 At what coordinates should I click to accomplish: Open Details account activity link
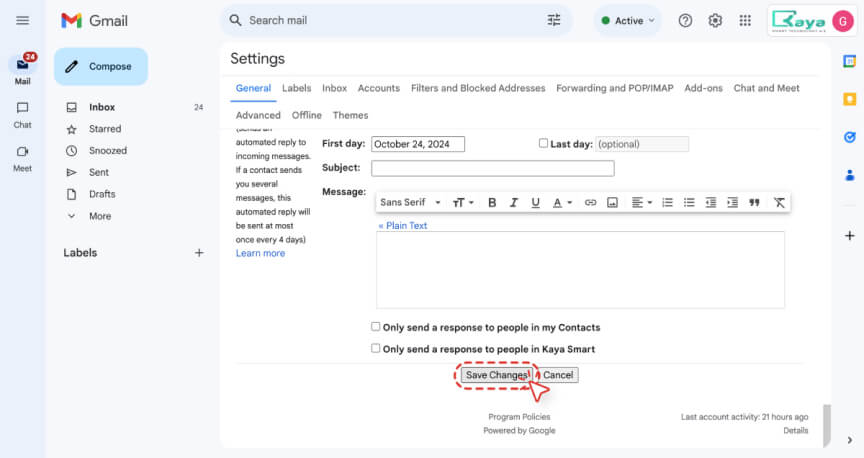(x=796, y=431)
